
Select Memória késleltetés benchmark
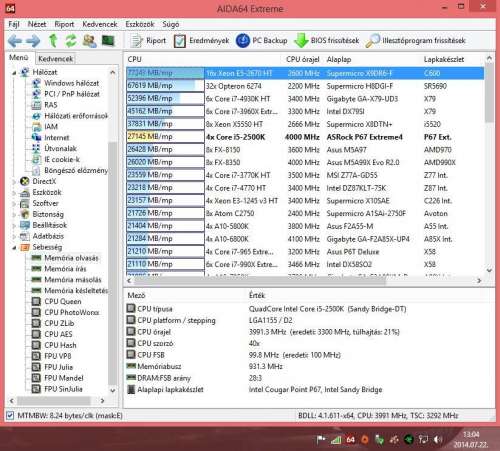click(x=76, y=291)
